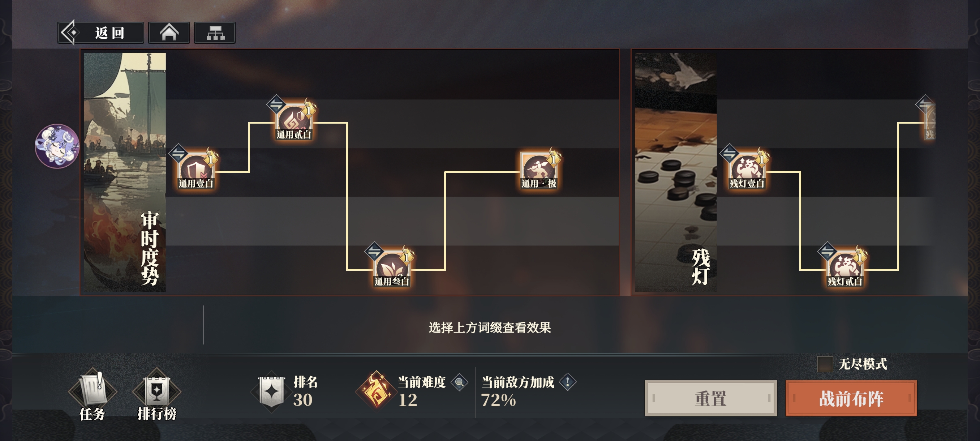Open info icon beside 当前敌方加成

(x=568, y=382)
